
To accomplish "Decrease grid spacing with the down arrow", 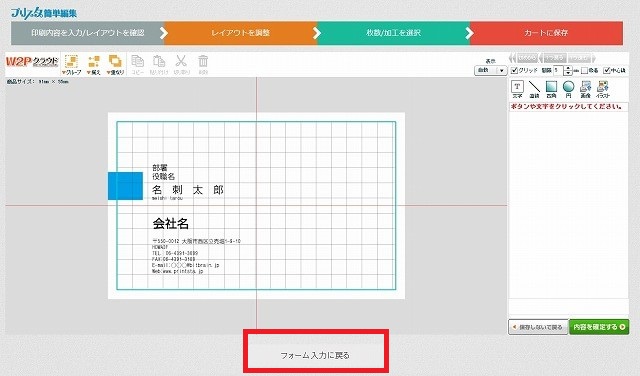I will coord(568,73).
